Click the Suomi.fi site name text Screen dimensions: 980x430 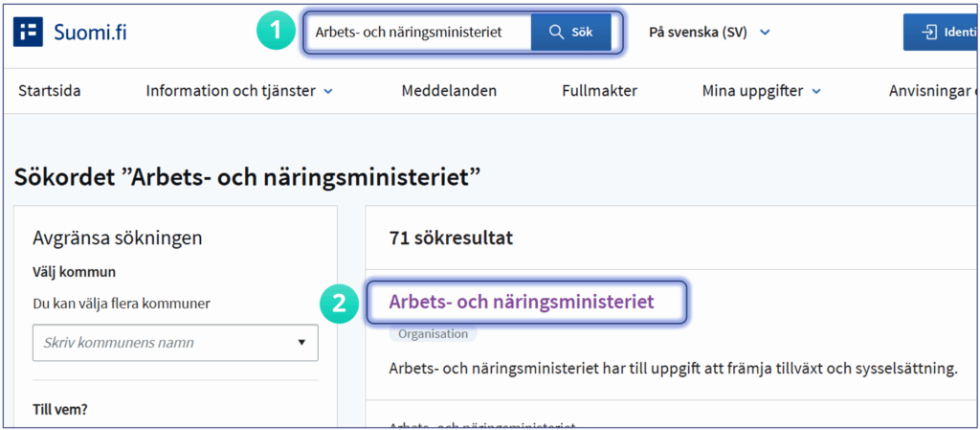pos(89,33)
